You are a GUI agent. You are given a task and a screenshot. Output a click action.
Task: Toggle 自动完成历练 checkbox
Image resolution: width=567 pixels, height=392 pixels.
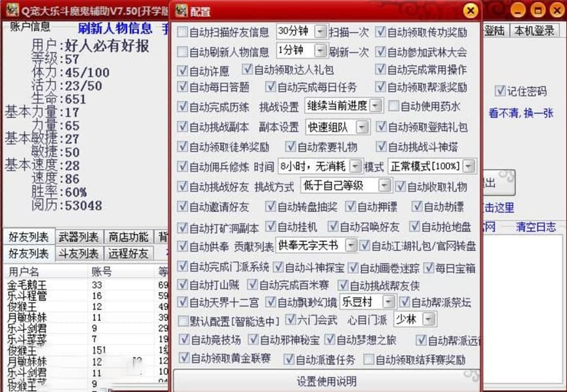tap(183, 106)
